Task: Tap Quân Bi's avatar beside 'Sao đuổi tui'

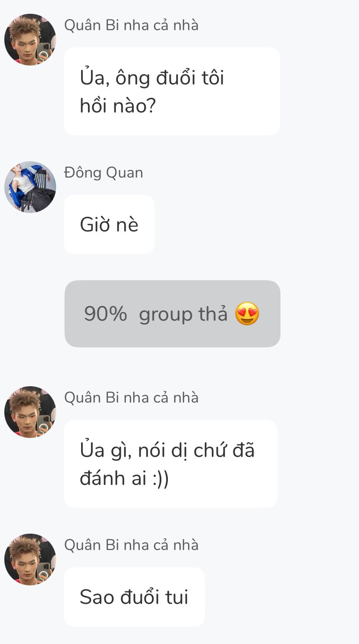Action: (x=30, y=560)
